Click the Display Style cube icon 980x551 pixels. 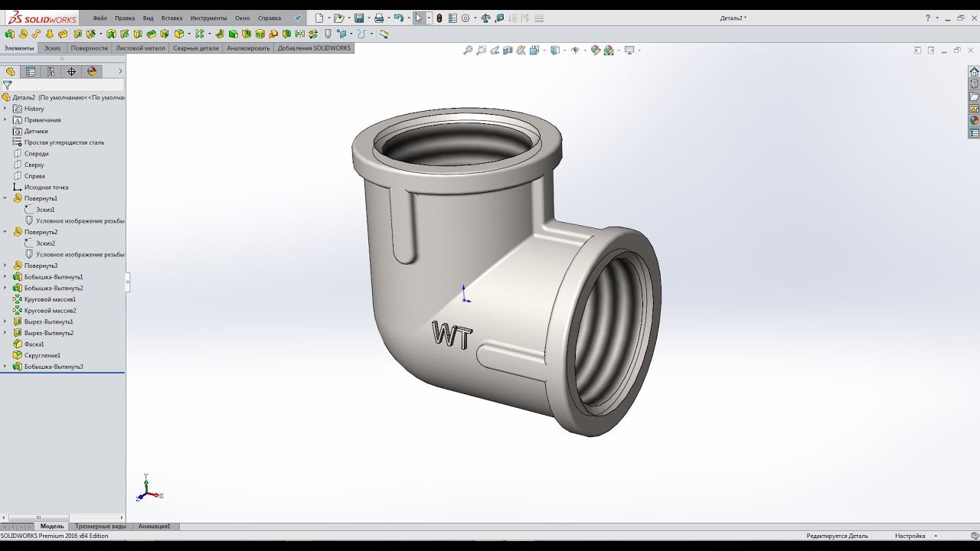click(555, 51)
